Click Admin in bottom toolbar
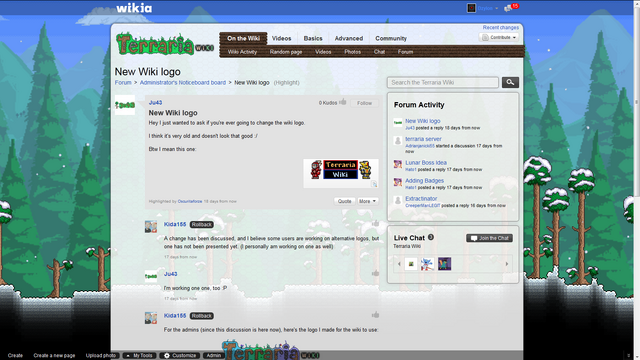This screenshot has height=360, width=640. point(213,356)
